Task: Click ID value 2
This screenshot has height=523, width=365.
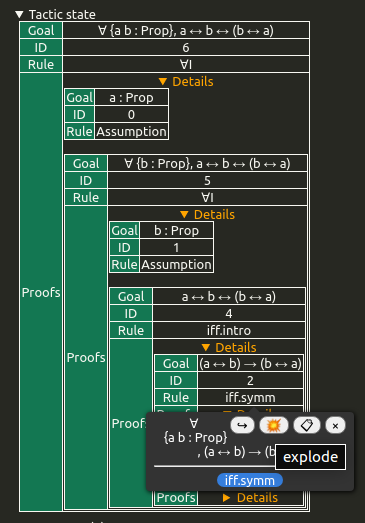Action: click(x=250, y=381)
